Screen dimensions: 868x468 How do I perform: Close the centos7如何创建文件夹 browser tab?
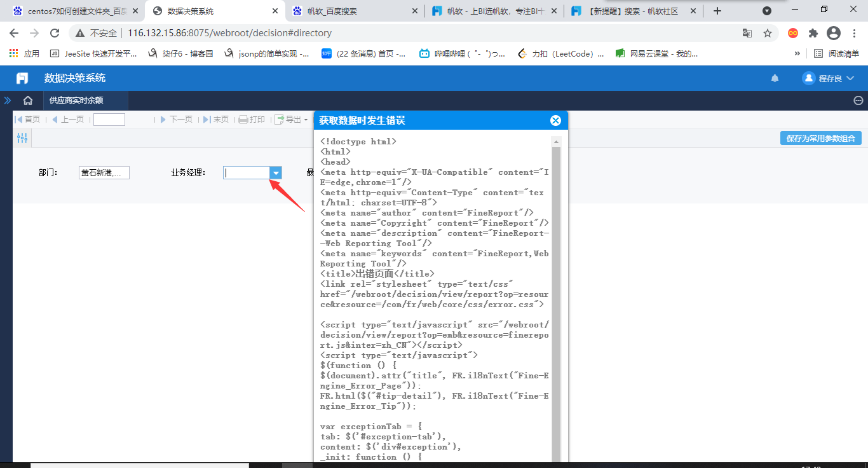[x=135, y=11]
